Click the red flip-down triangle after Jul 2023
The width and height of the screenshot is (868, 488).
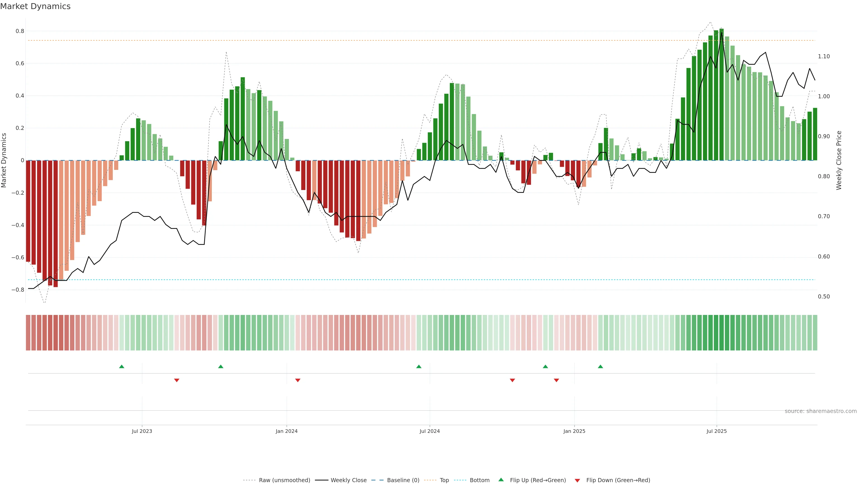(x=177, y=380)
